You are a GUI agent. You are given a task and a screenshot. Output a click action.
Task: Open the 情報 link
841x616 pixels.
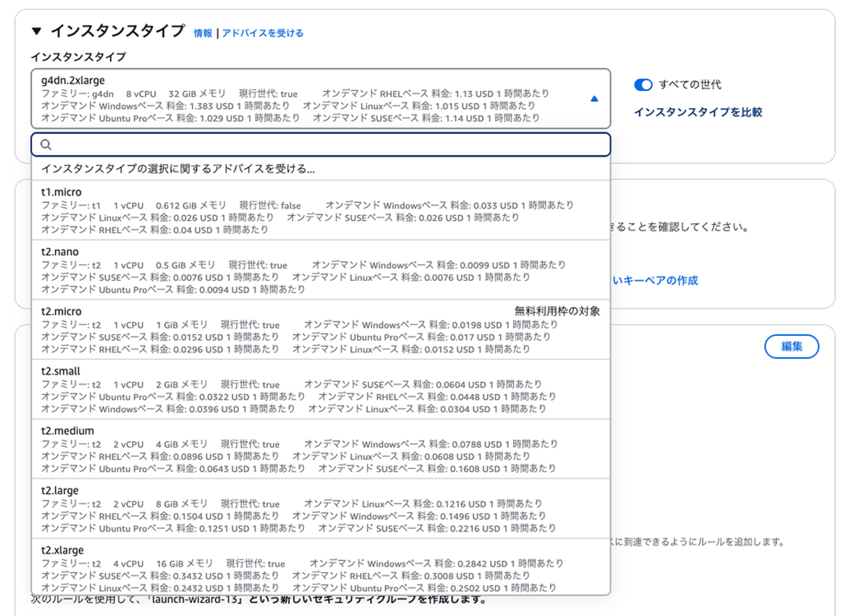203,33
